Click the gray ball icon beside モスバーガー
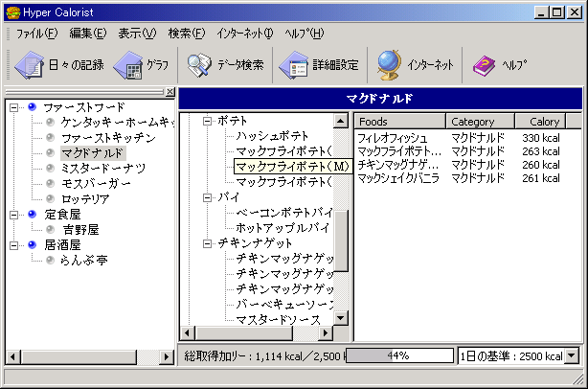 [x=50, y=183]
